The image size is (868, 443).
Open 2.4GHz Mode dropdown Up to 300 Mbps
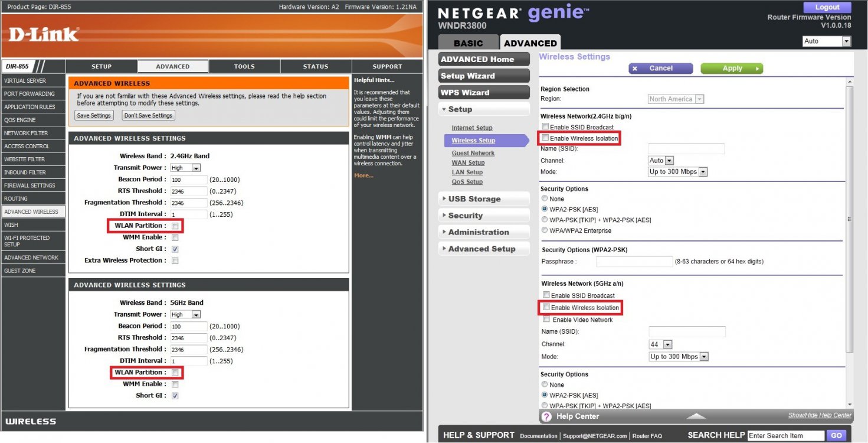(677, 172)
